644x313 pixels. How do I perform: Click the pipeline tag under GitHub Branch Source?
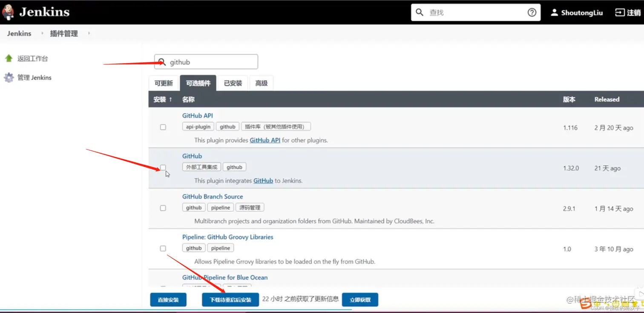click(221, 208)
